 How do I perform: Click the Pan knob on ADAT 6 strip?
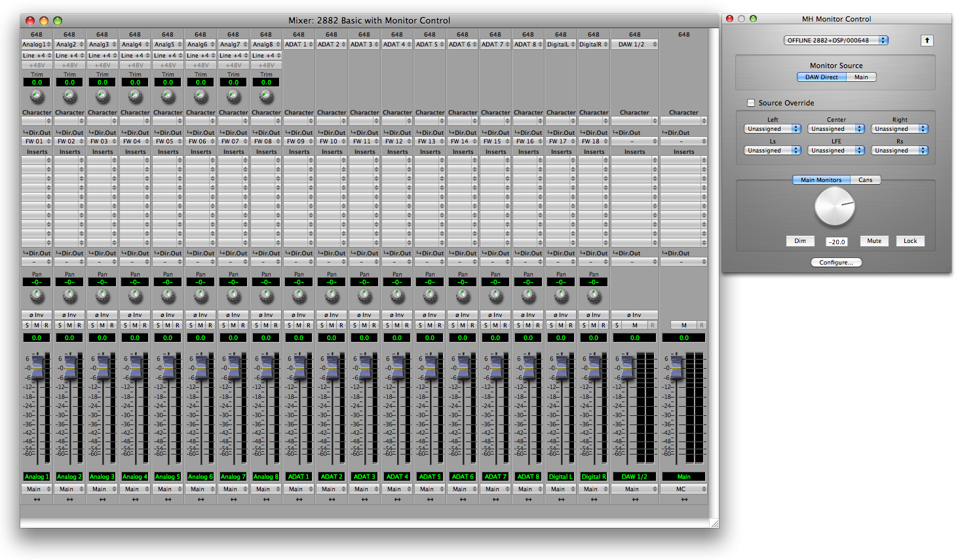pyautogui.click(x=463, y=296)
